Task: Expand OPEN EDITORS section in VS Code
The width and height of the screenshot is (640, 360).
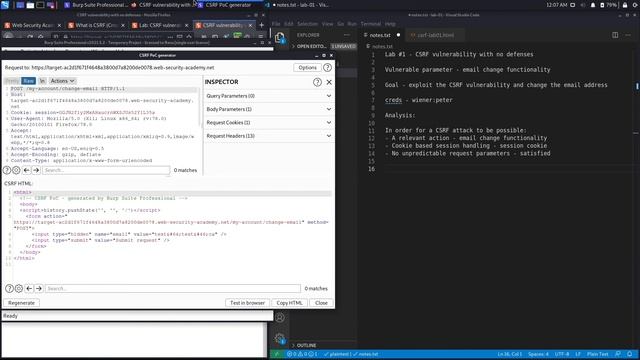Action: (x=311, y=46)
